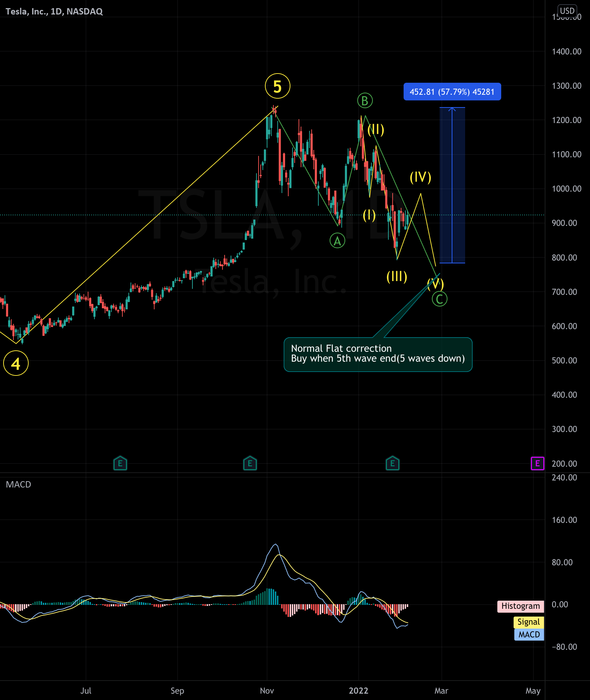
Task: Click the green circled A wave label
Action: (x=337, y=241)
